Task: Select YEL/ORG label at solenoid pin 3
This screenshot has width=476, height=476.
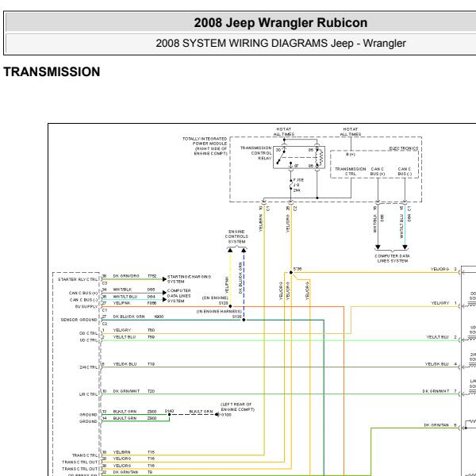Action: point(440,269)
